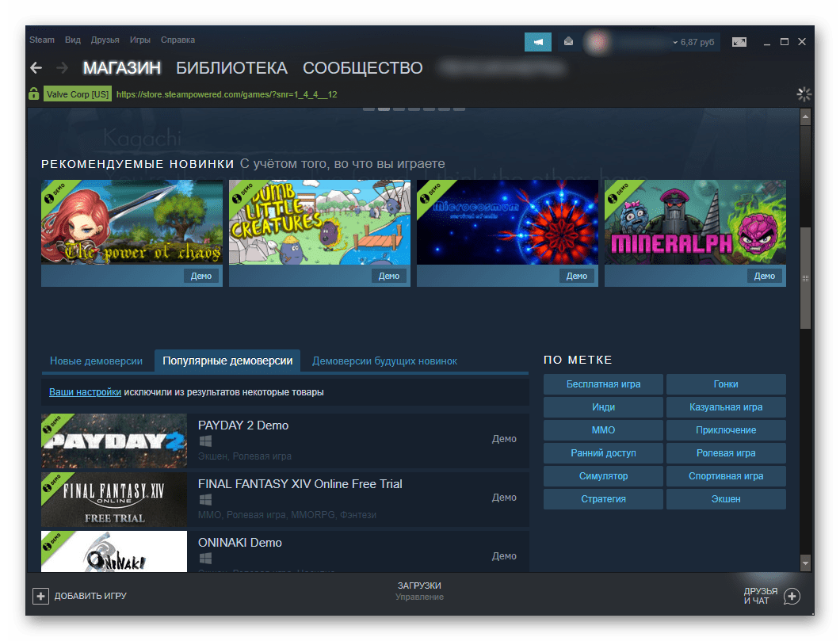Click the blurred user avatar

(598, 42)
